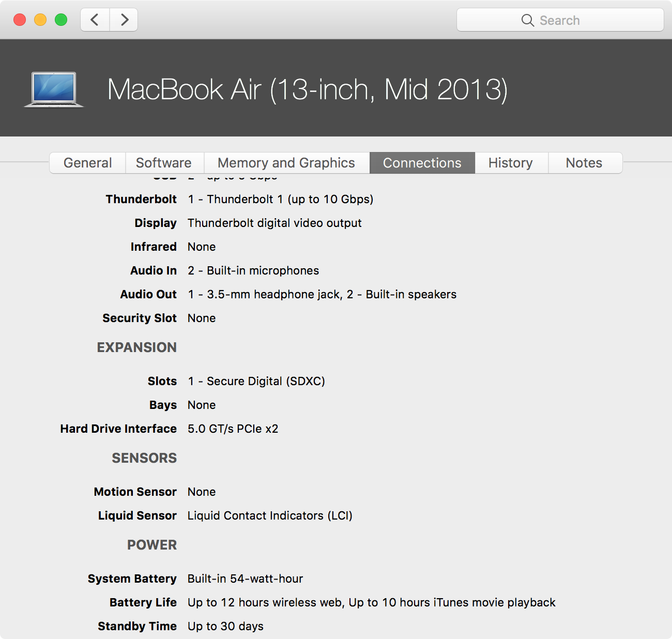Click the Hard Drive Interface label

(x=118, y=429)
